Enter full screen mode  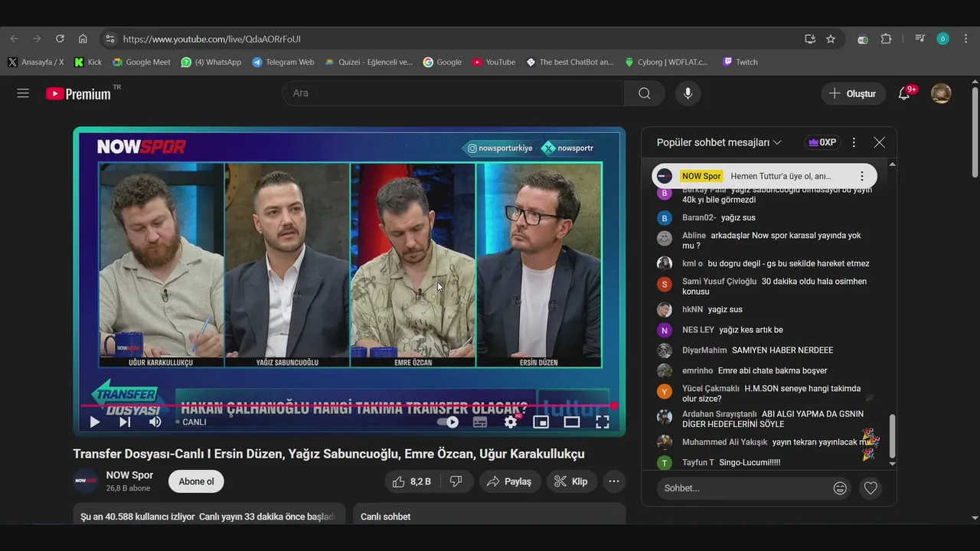click(x=603, y=422)
